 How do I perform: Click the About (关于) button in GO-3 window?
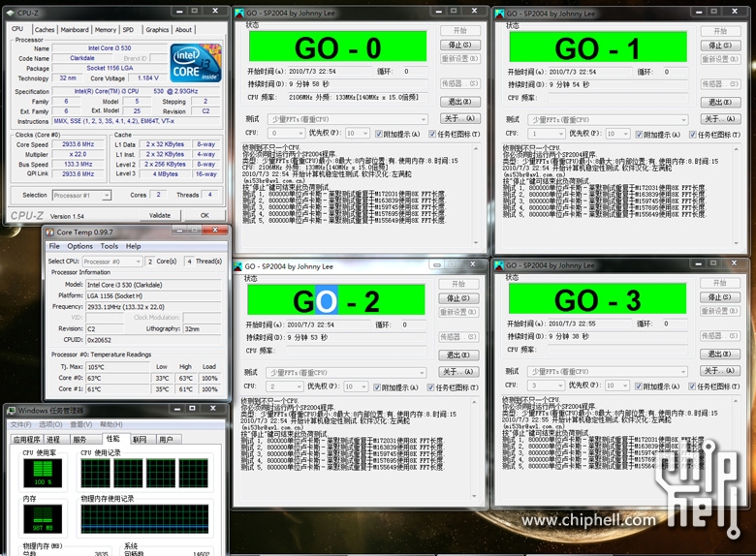[x=720, y=371]
